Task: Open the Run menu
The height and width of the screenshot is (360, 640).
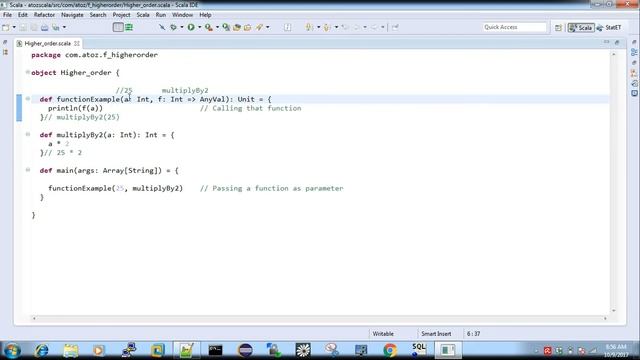Action: pos(161,15)
